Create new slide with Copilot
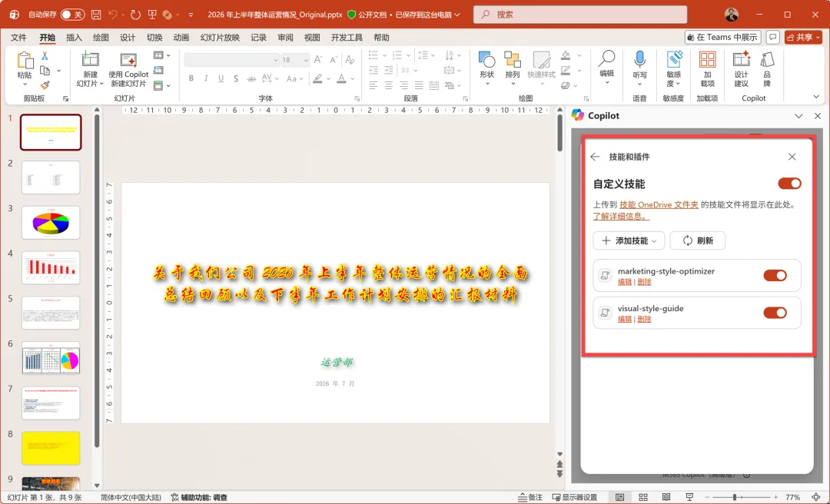 pos(128,70)
